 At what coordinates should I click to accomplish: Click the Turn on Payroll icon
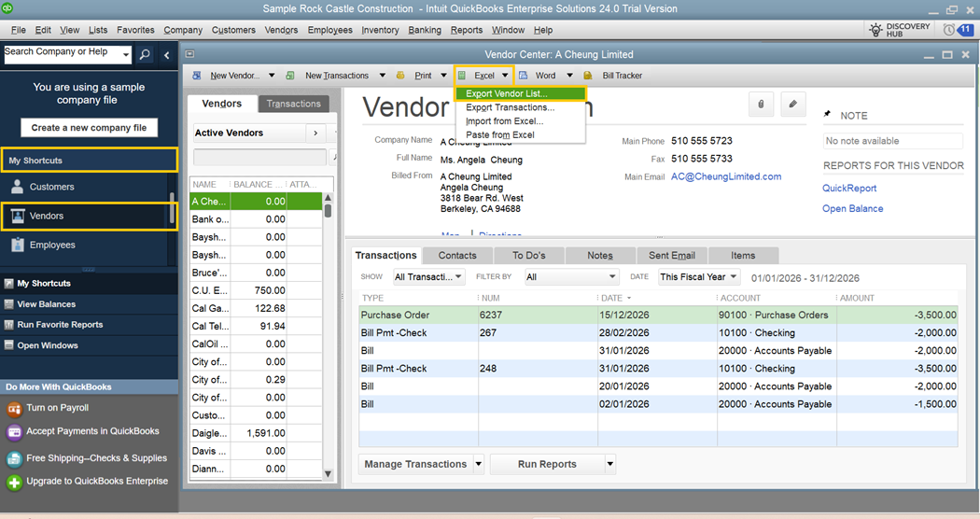14,409
